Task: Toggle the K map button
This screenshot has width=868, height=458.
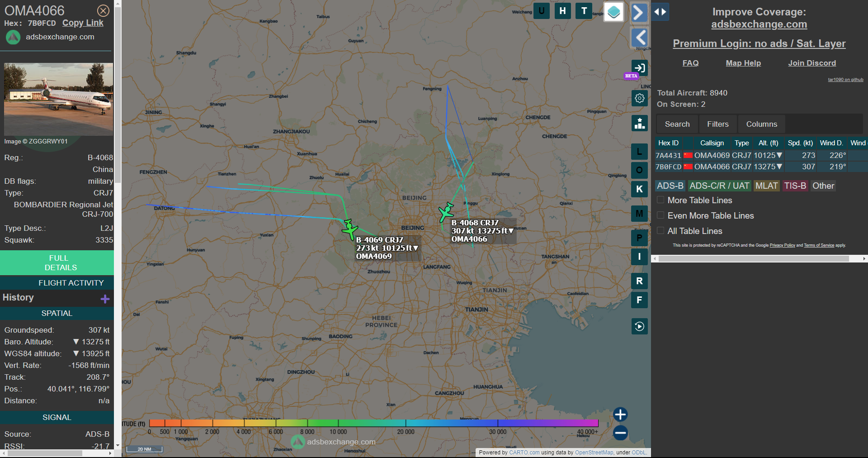Action: 639,189
